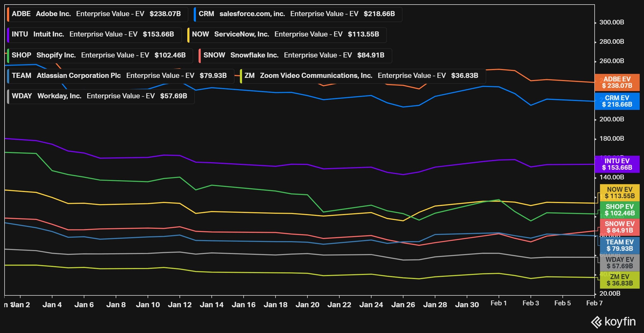Click the TEAM EV price tag
644x333 pixels.
coord(620,245)
